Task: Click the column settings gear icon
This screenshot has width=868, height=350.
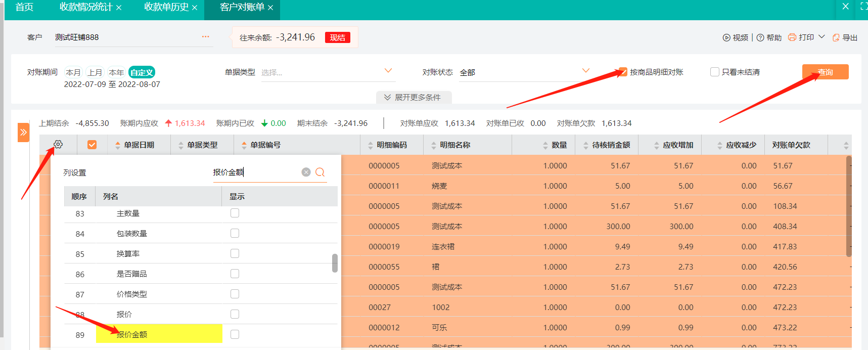Action: click(58, 145)
